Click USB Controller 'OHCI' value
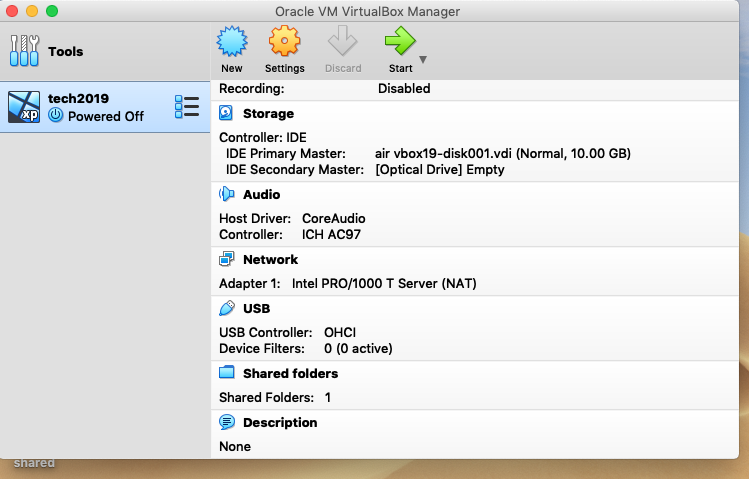The height and width of the screenshot is (479, 749). [x=340, y=332]
